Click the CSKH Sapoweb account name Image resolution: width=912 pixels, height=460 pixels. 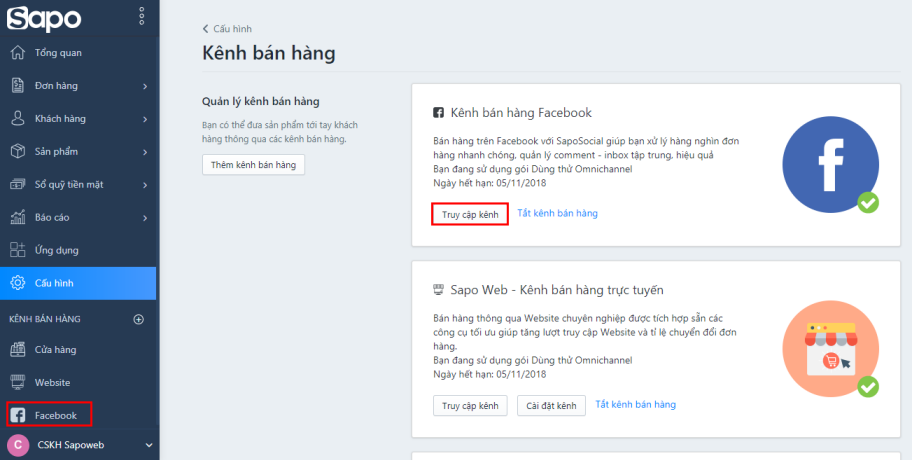(71, 445)
